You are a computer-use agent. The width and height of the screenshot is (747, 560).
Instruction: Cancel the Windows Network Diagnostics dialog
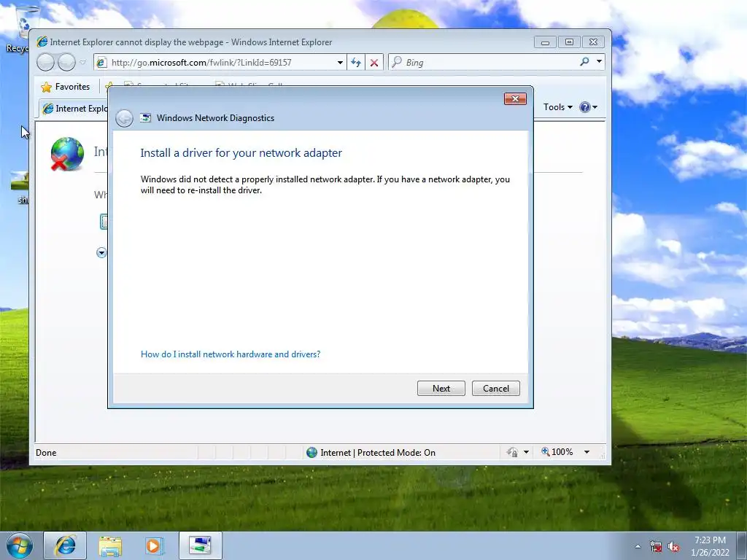click(495, 388)
